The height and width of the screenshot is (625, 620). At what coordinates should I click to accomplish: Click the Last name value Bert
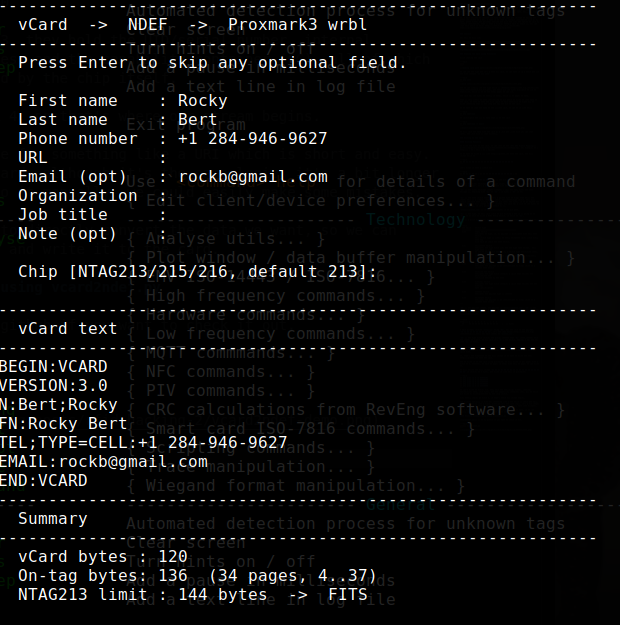[197, 120]
